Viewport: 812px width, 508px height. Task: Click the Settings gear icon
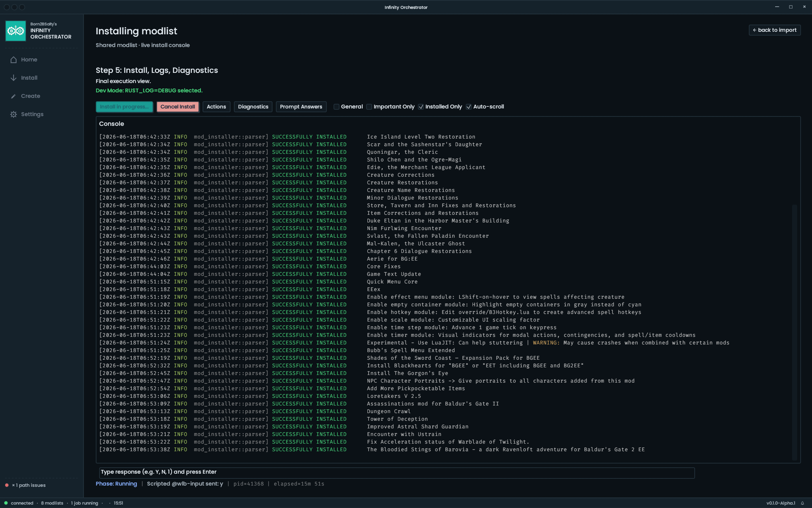pyautogui.click(x=14, y=114)
